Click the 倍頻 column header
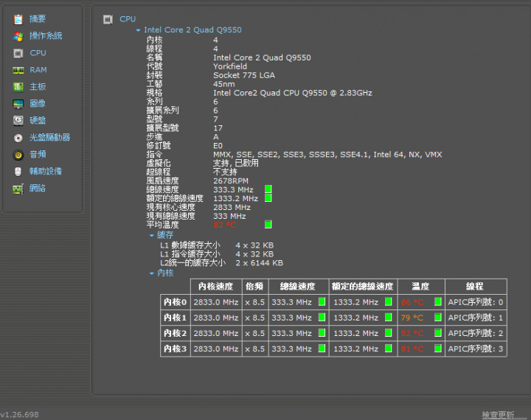This screenshot has height=420, width=531. (x=255, y=287)
